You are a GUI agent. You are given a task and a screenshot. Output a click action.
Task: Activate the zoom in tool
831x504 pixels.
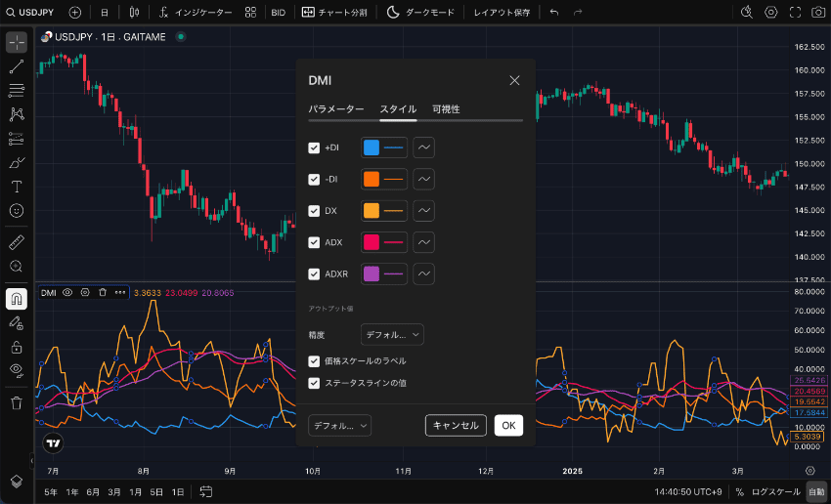click(17, 267)
